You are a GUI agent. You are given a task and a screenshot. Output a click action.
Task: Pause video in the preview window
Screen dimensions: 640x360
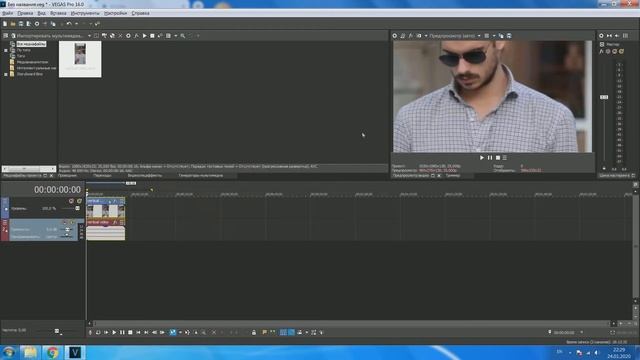490,158
